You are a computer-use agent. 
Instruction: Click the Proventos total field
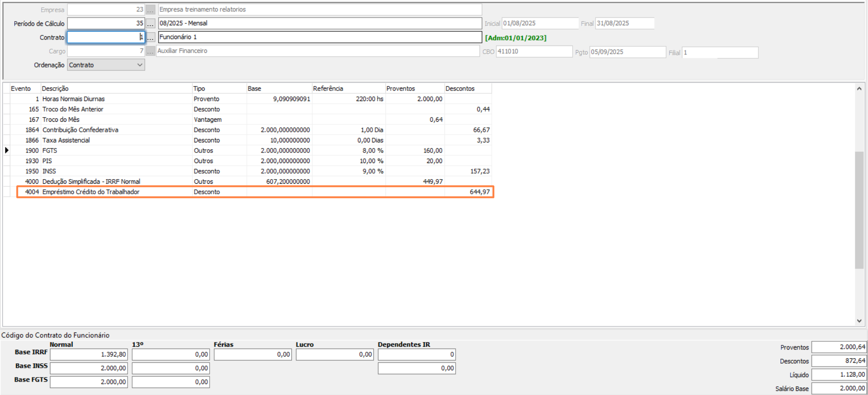pos(839,347)
